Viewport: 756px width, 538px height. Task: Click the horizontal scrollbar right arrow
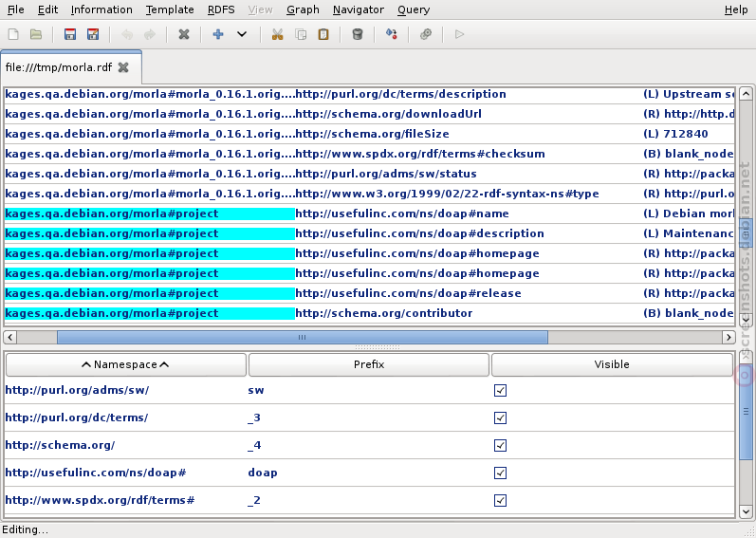click(x=728, y=337)
